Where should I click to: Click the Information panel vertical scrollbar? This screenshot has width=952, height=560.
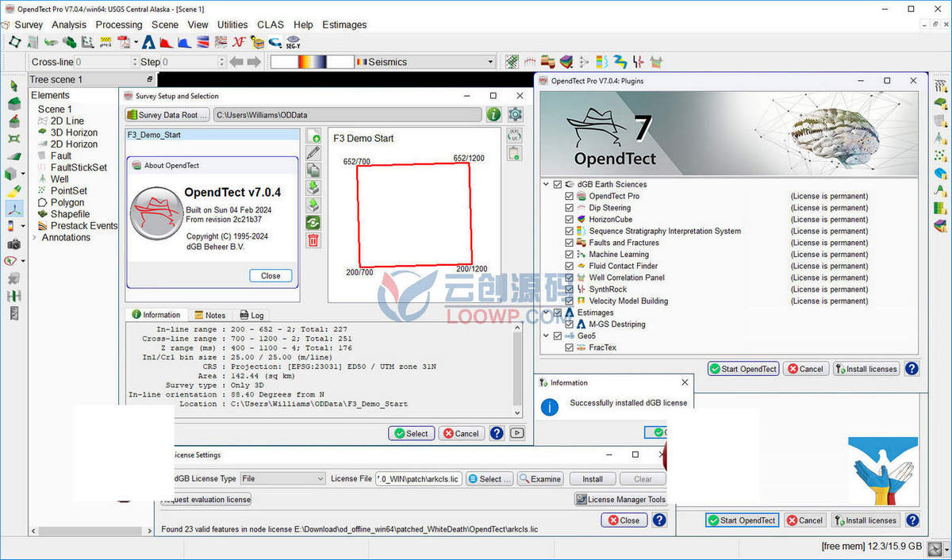518,371
